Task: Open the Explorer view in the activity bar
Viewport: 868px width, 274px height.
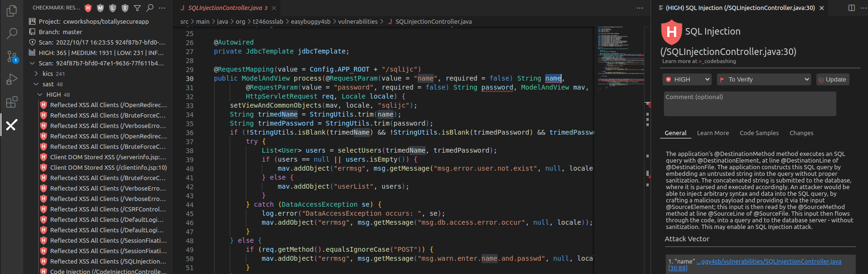Action: click(11, 10)
